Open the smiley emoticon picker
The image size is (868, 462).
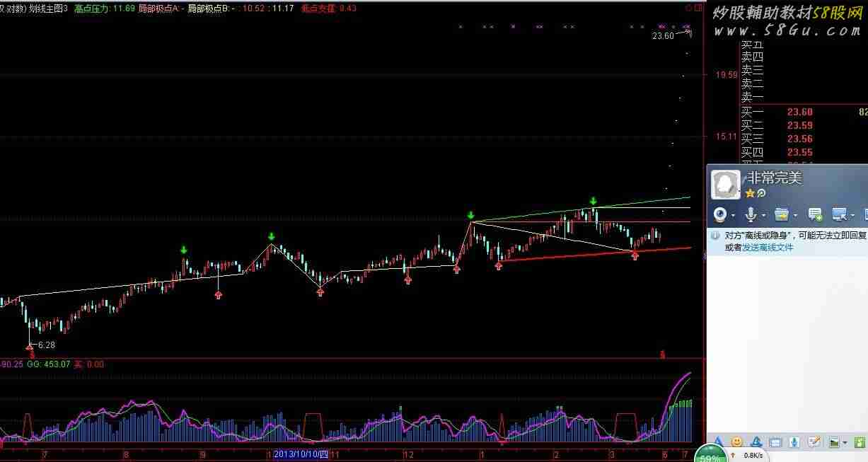pyautogui.click(x=736, y=442)
